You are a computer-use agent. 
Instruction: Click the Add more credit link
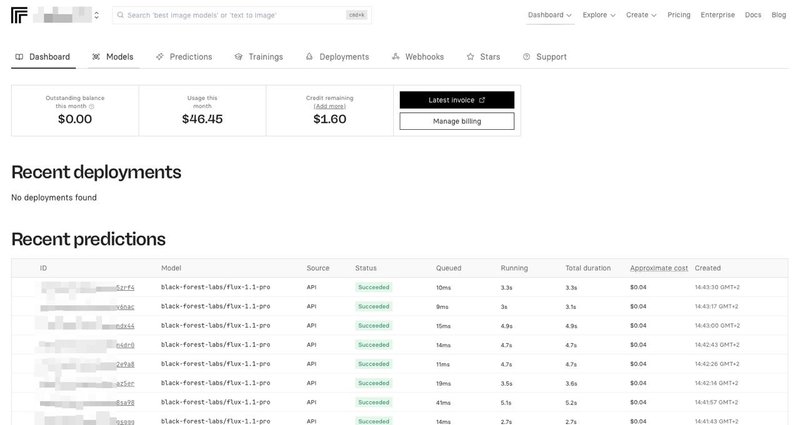330,106
